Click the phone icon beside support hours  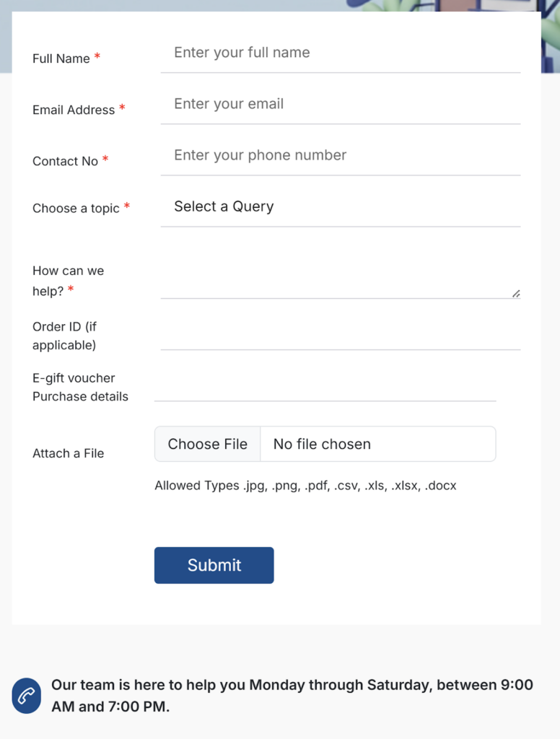27,696
